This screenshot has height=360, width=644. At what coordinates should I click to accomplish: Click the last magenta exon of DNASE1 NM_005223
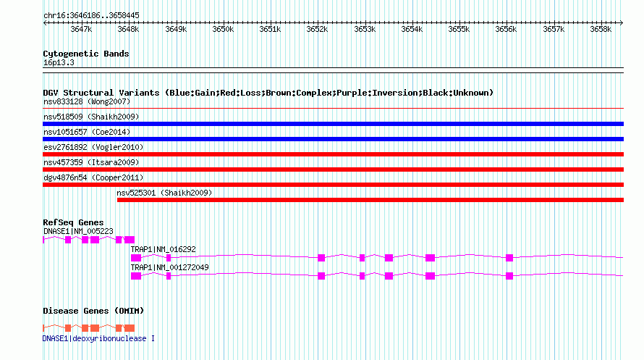pyautogui.click(x=130, y=240)
